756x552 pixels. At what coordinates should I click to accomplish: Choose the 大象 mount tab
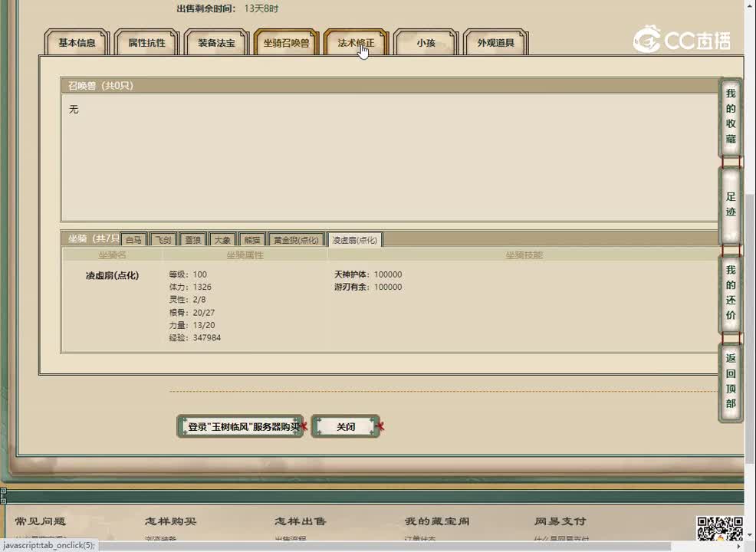222,240
